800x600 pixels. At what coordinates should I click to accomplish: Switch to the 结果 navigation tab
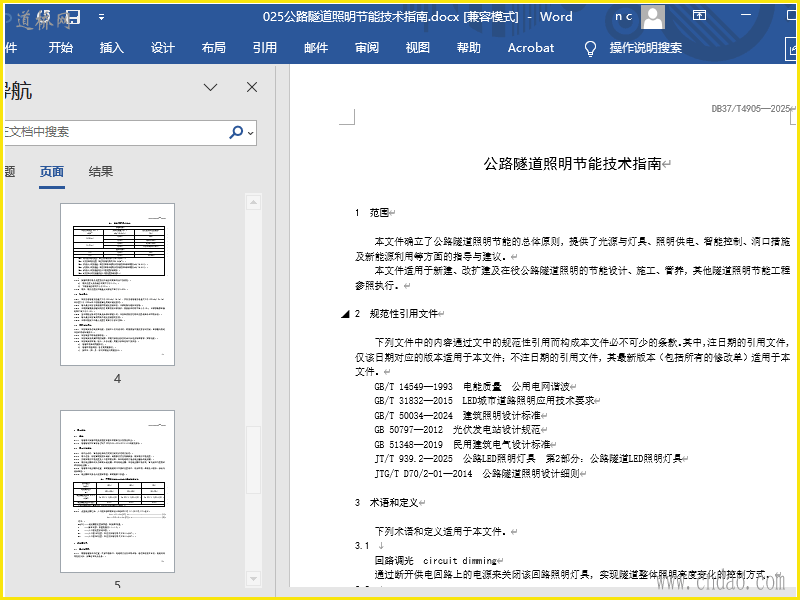[x=101, y=172]
